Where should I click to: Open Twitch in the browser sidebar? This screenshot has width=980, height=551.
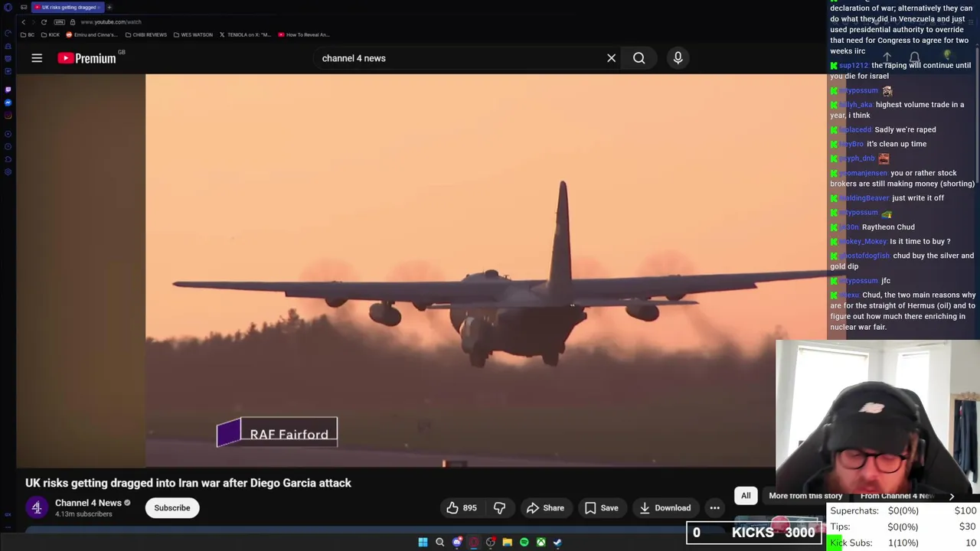(8, 90)
